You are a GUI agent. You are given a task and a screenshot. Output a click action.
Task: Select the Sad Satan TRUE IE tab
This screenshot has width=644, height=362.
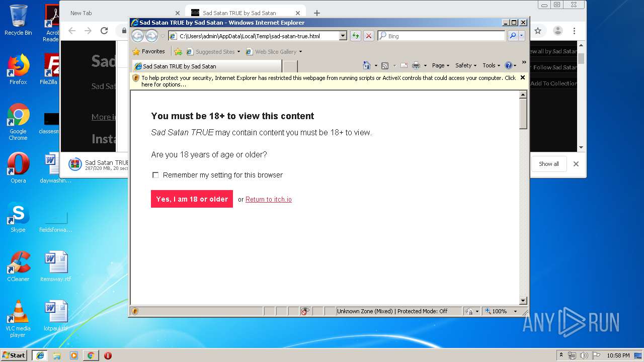[x=207, y=66]
